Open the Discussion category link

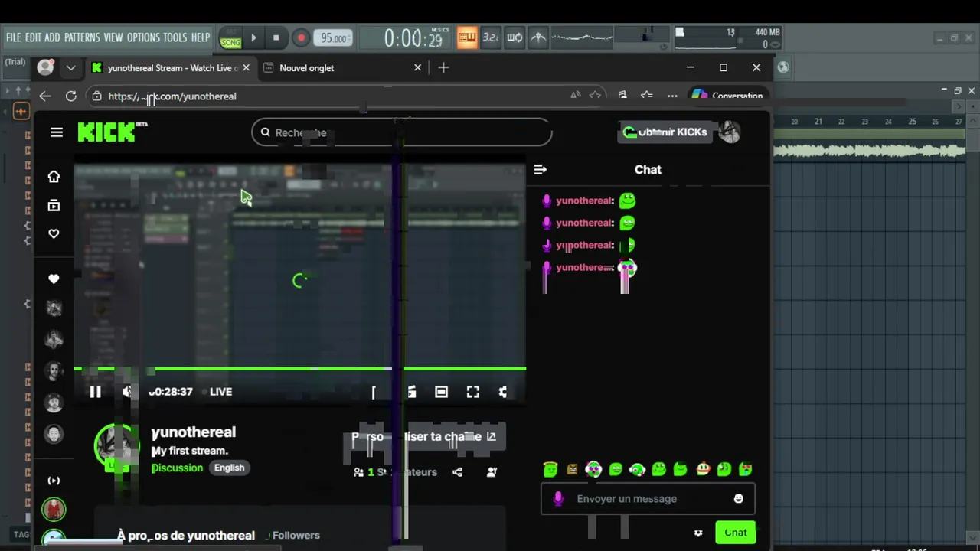coord(177,468)
